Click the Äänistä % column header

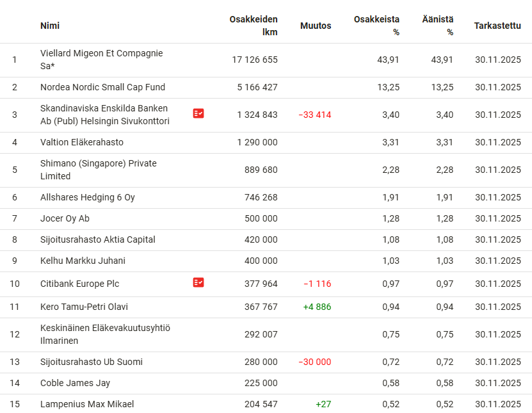click(x=437, y=26)
